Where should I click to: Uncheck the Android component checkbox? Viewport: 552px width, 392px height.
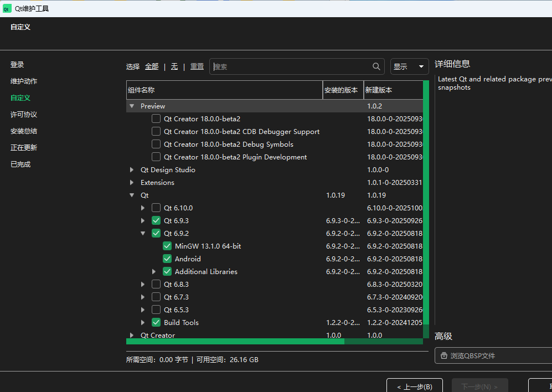167,259
